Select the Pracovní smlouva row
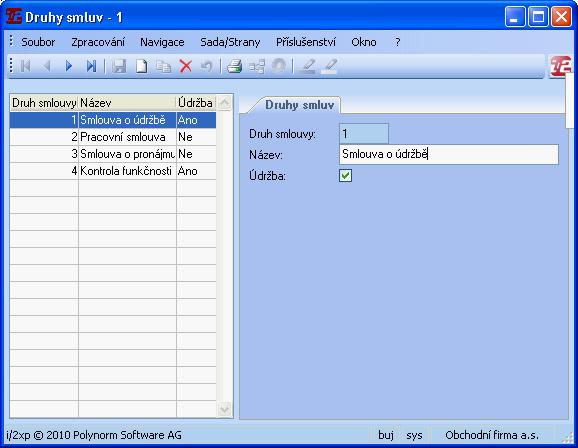The image size is (578, 448). tap(113, 137)
